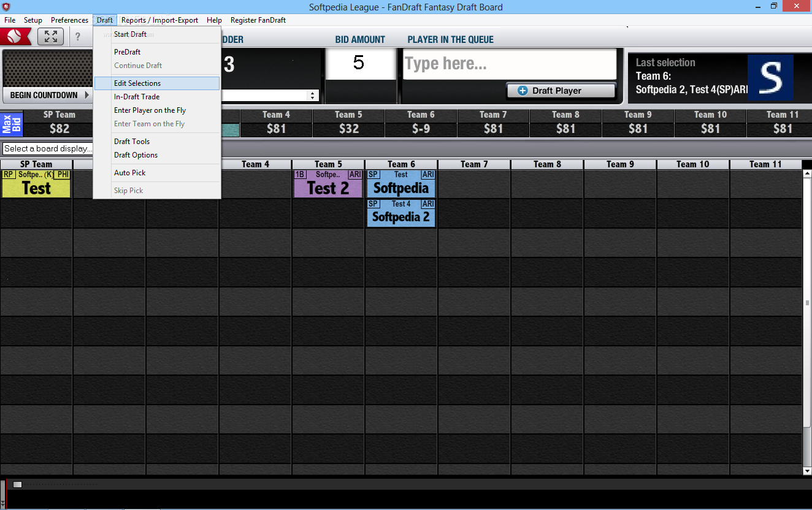Click the bidder selector spinner arrows
The image size is (812, 510).
[313, 96]
